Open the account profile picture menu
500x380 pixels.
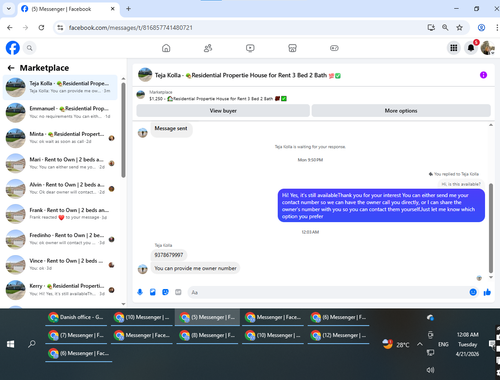click(x=487, y=48)
